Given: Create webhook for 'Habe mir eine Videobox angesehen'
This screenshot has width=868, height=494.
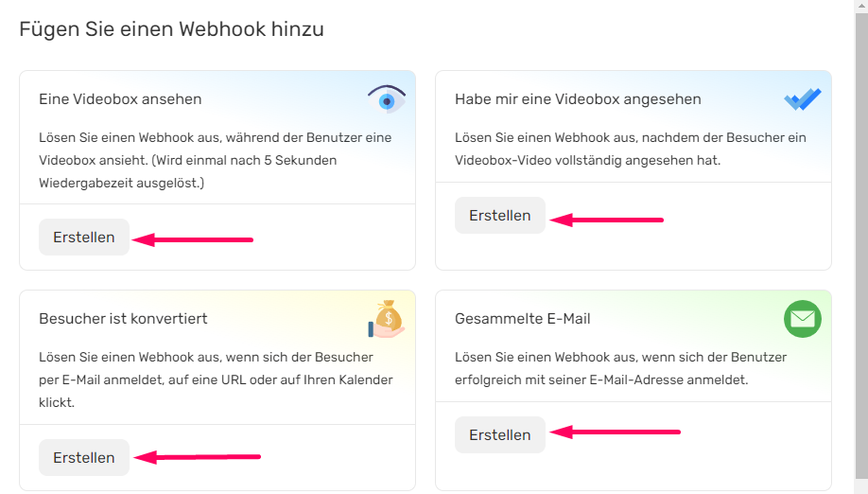Looking at the screenshot, I should (x=500, y=216).
